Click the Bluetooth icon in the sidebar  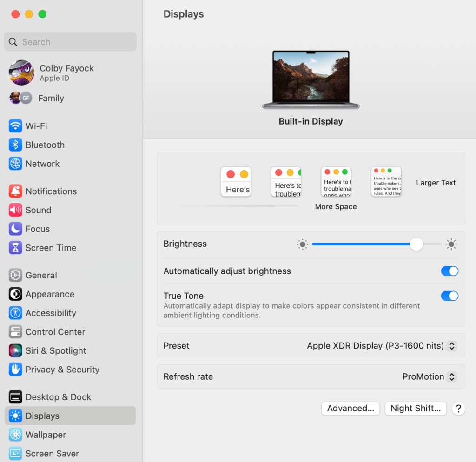[x=15, y=145]
